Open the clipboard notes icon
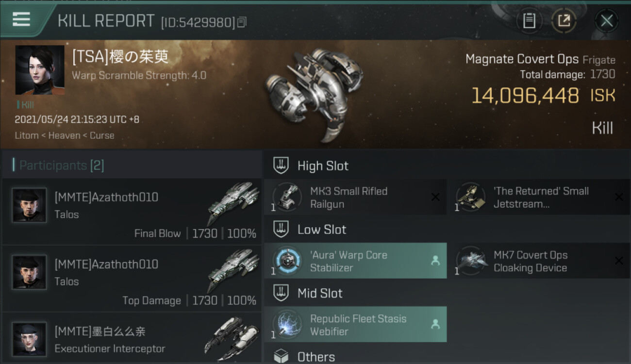Viewport: 631px width, 364px height. point(529,21)
